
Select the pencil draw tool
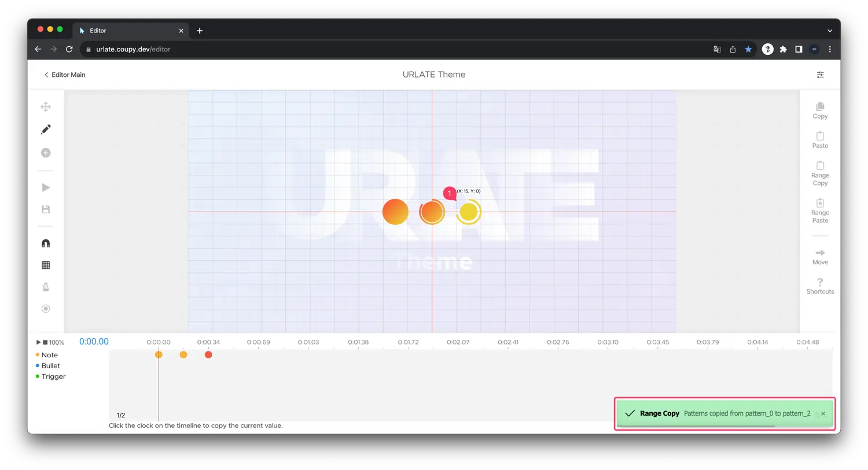(46, 129)
